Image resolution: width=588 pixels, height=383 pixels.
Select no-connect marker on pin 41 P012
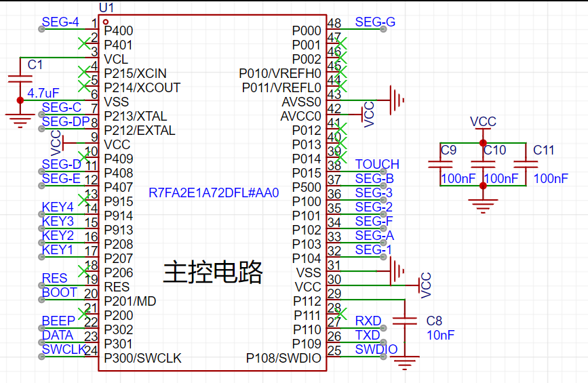tap(340, 129)
